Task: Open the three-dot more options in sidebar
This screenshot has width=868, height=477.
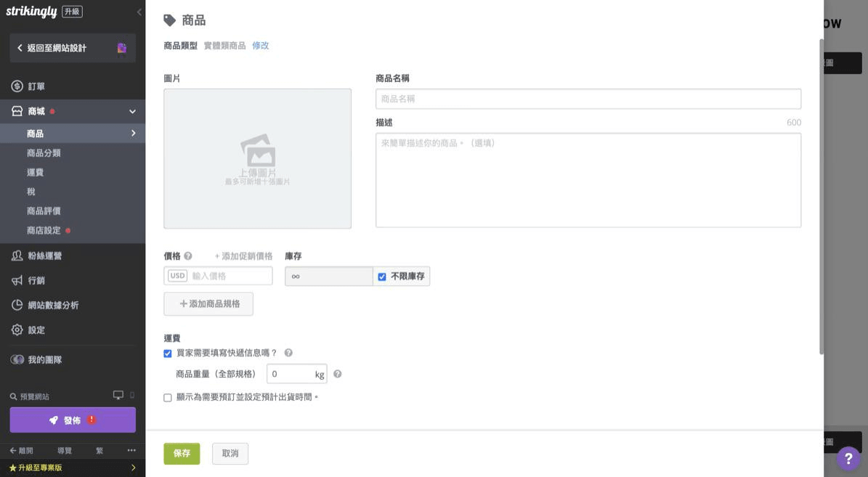Action: [131, 451]
